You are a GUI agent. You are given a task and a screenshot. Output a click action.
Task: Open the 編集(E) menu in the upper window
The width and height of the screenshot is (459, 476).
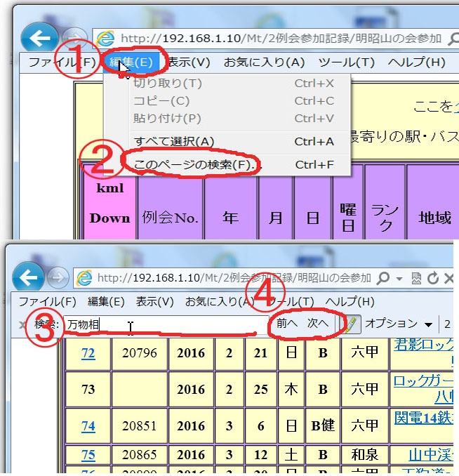[131, 62]
